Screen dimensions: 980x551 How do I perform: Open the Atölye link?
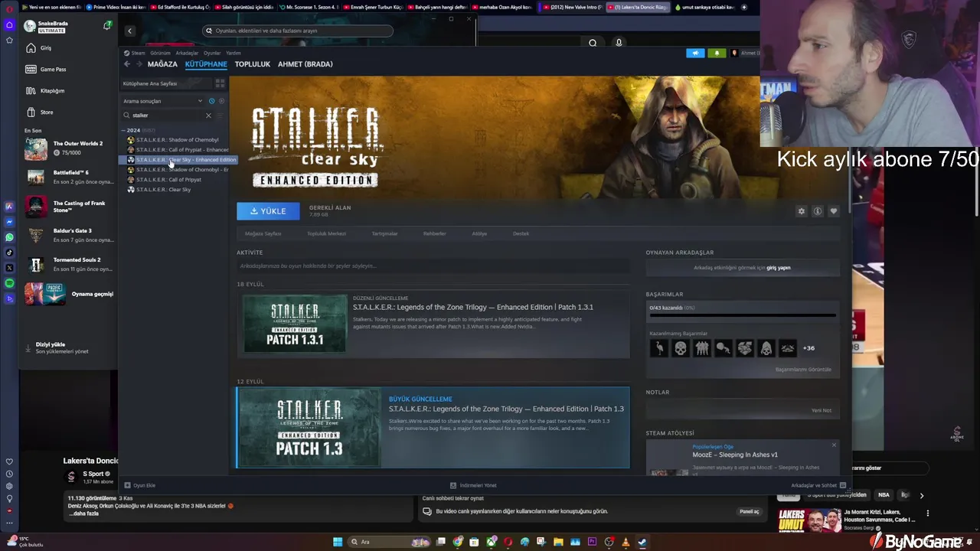[x=479, y=233]
